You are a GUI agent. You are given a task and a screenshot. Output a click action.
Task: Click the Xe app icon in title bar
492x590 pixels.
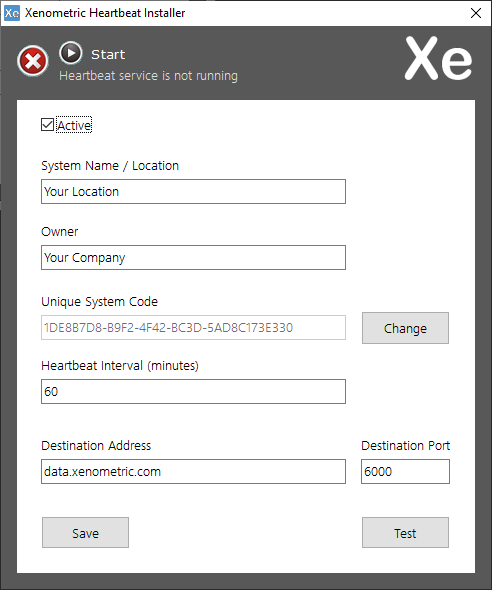12,13
